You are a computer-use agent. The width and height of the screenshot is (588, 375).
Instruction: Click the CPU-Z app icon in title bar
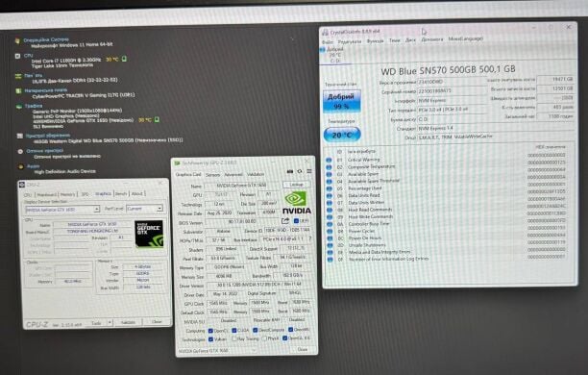click(x=22, y=185)
